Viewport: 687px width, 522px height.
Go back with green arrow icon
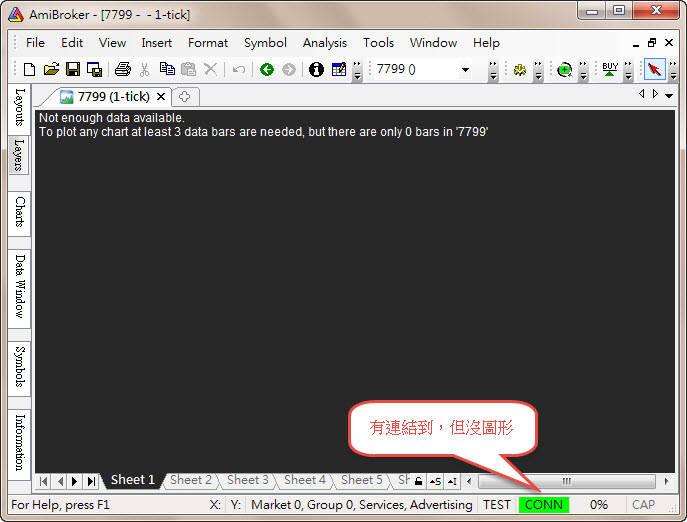click(267, 69)
